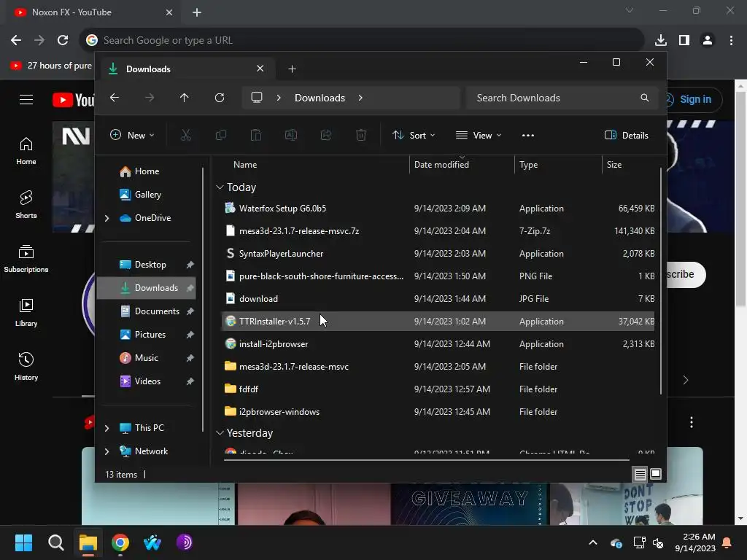Open YouTube Shorts in the sidebar
Viewport: 747px width, 560px height.
pos(26,204)
